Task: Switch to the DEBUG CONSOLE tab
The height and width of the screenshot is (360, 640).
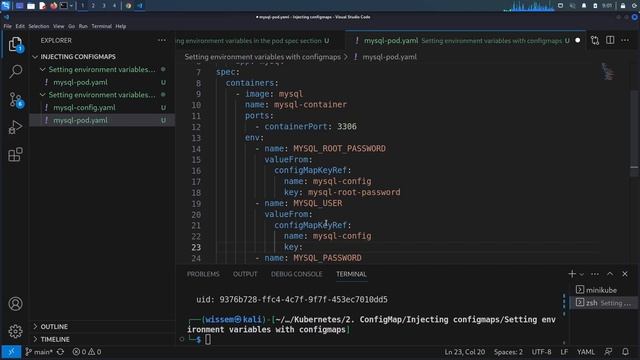Action: pos(296,274)
